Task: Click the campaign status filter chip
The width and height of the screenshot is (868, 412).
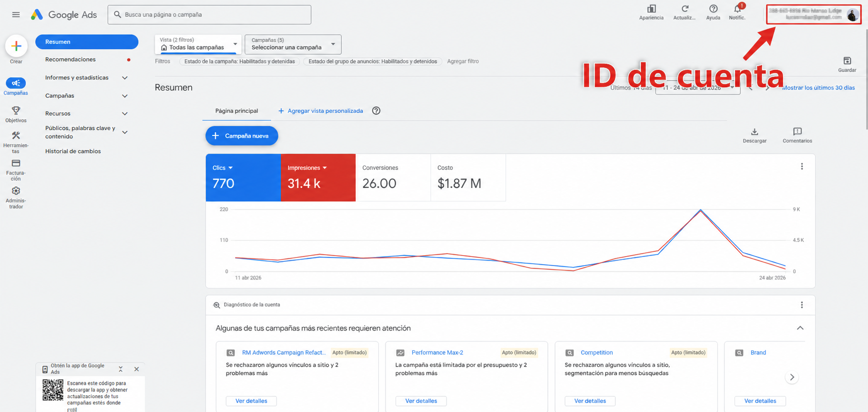Action: pyautogui.click(x=240, y=62)
